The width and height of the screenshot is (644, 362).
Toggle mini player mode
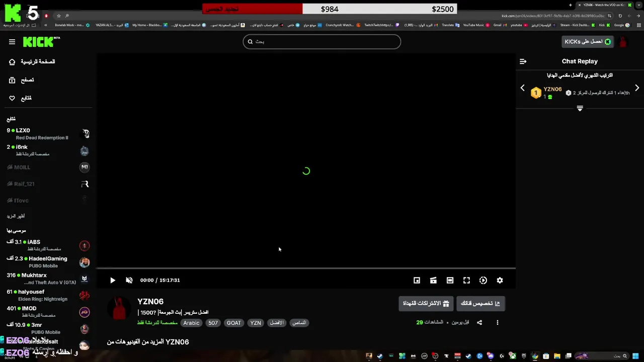click(x=417, y=281)
